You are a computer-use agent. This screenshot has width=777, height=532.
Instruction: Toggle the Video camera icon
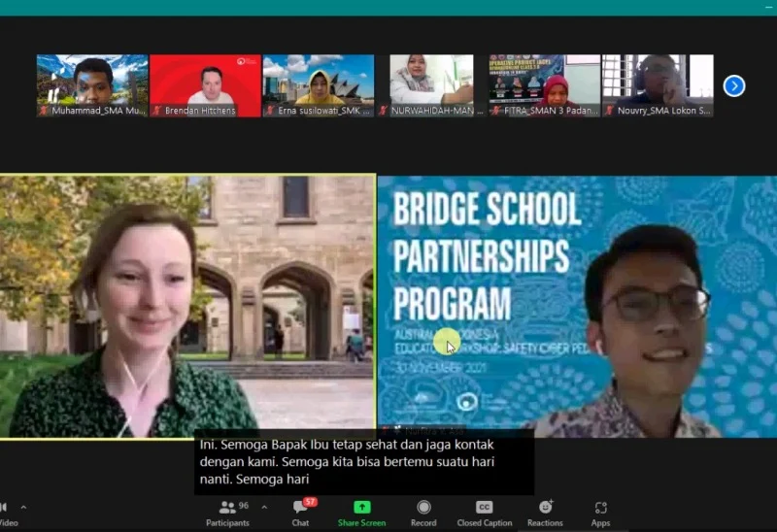tap(4, 507)
